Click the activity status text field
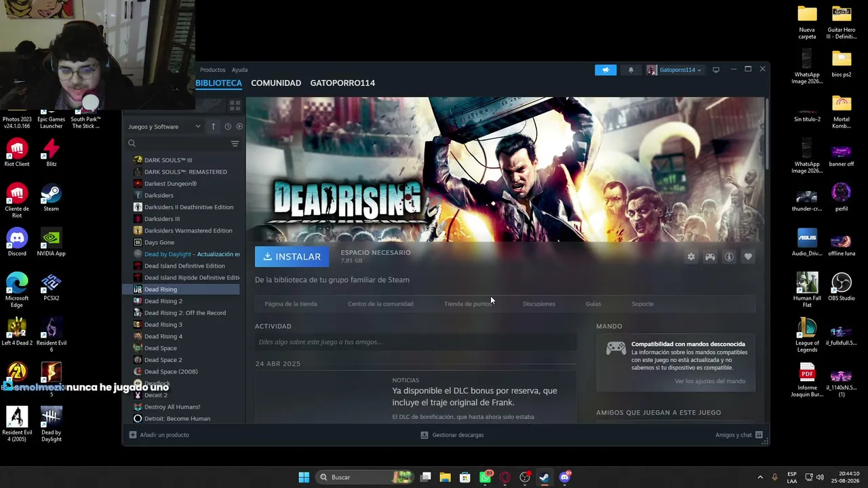This screenshot has width=868, height=488. 415,342
